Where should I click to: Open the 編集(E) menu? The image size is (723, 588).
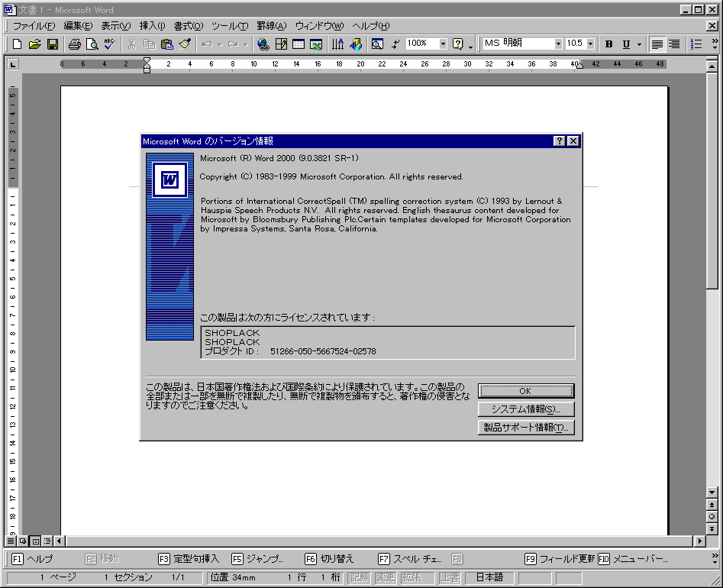tap(78, 26)
